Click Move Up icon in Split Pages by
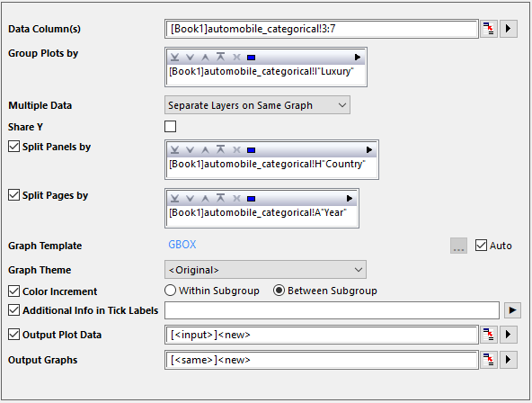This screenshot has width=532, height=403. (x=205, y=198)
